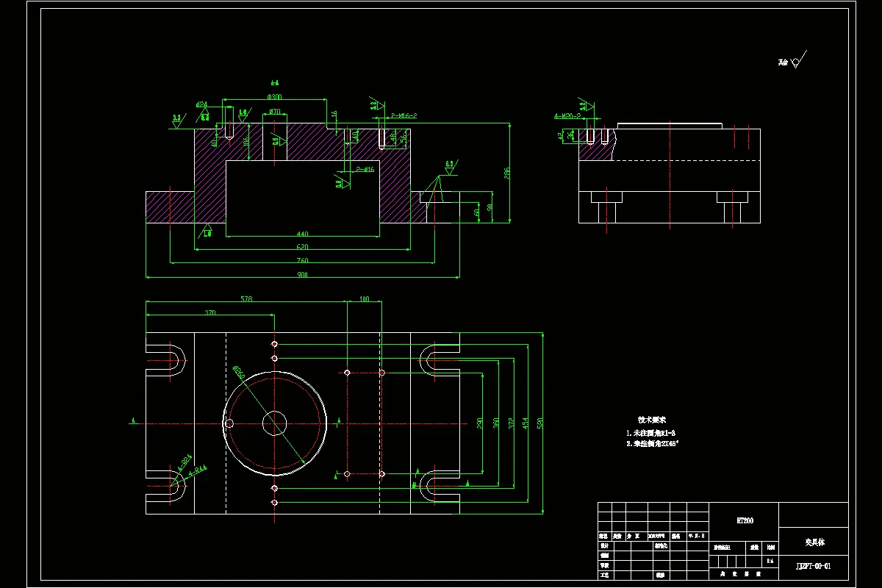Click the 4-M20-2 thread callout

(x=567, y=115)
